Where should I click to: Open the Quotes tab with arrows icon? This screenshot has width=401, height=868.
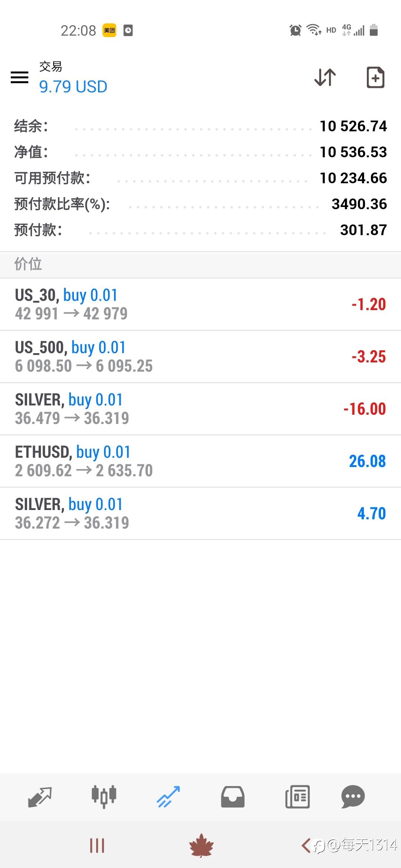tap(39, 797)
